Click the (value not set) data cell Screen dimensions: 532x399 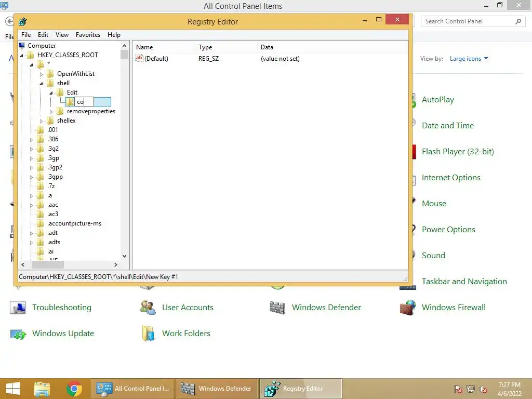pos(280,59)
